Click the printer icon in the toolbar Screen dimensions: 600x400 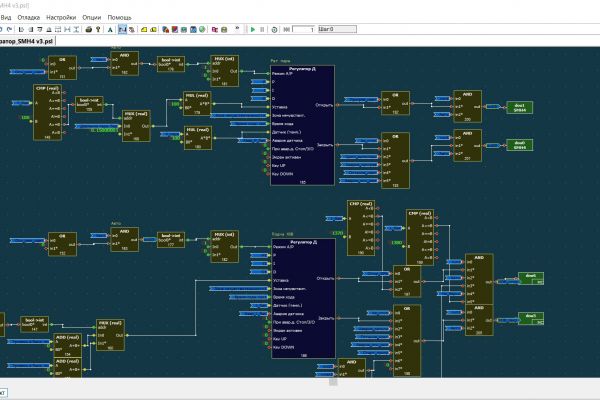point(89,29)
